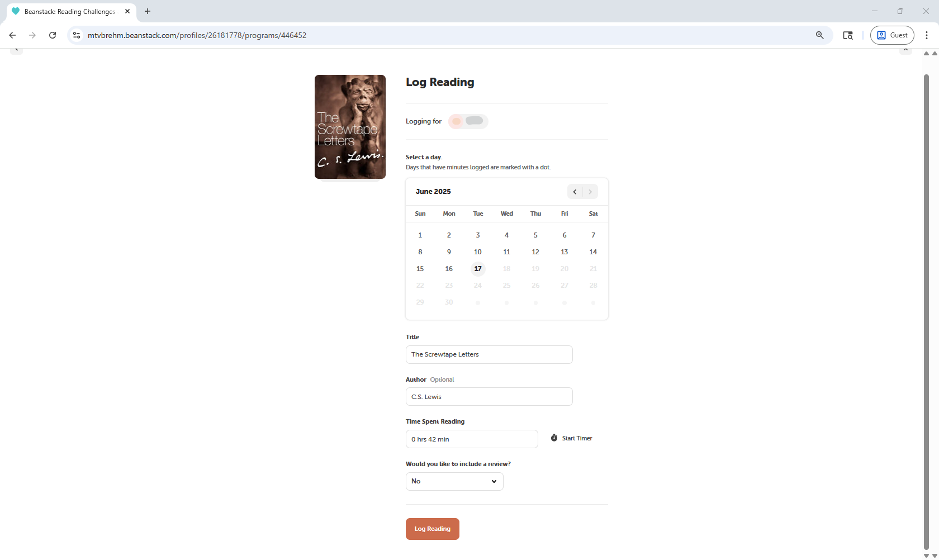This screenshot has width=939, height=560.
Task: Toggle the Logging for switch
Action: pos(468,121)
